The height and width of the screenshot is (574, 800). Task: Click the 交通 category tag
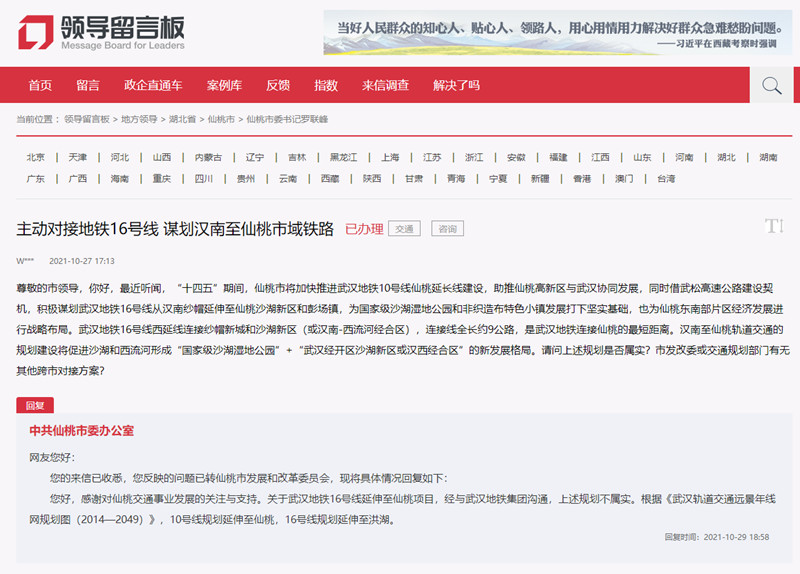pos(404,228)
